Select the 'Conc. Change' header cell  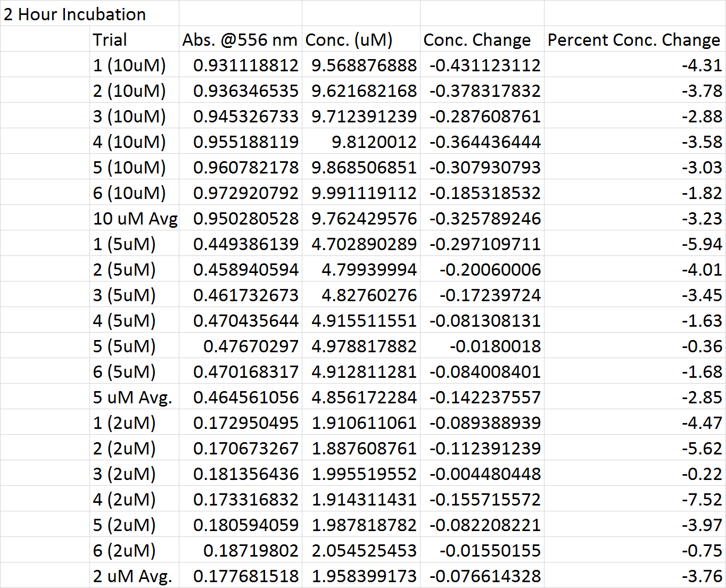pos(477,40)
